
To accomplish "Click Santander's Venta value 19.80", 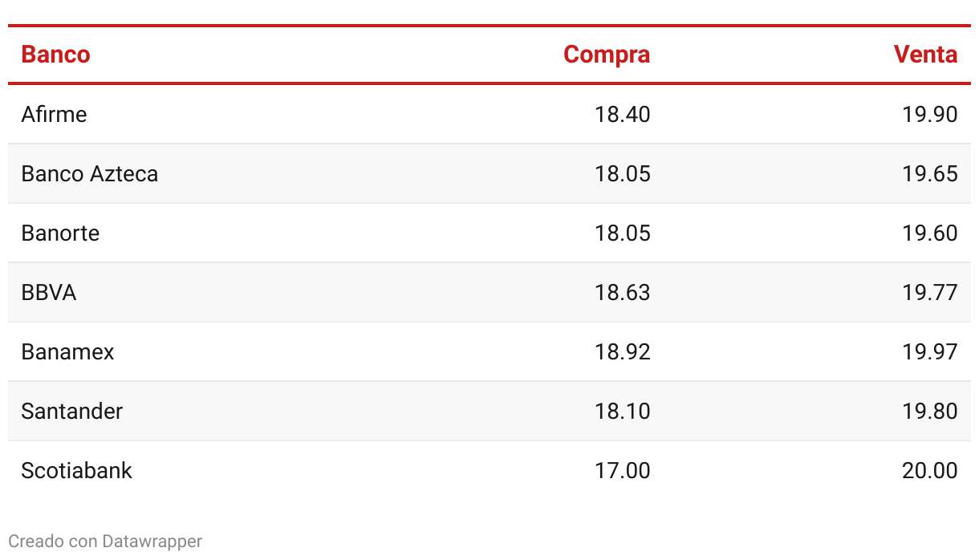I will pyautogui.click(x=930, y=411).
